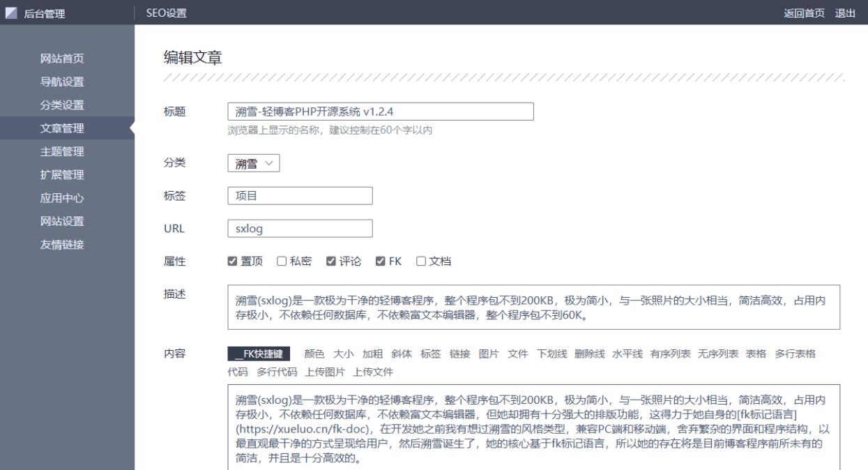The width and height of the screenshot is (868, 470).
Task: Uncheck the FK checkbox
Action: click(380, 261)
